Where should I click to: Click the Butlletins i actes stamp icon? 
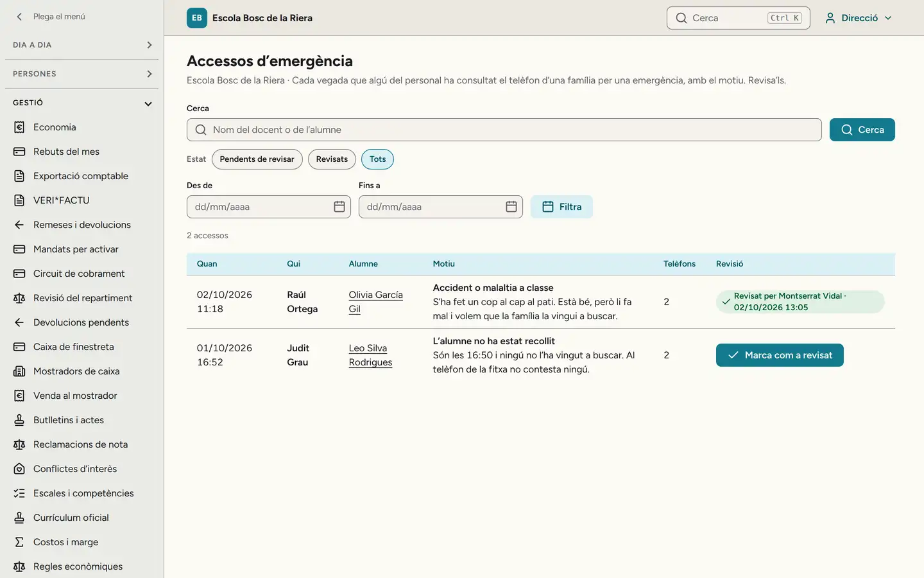pyautogui.click(x=19, y=420)
